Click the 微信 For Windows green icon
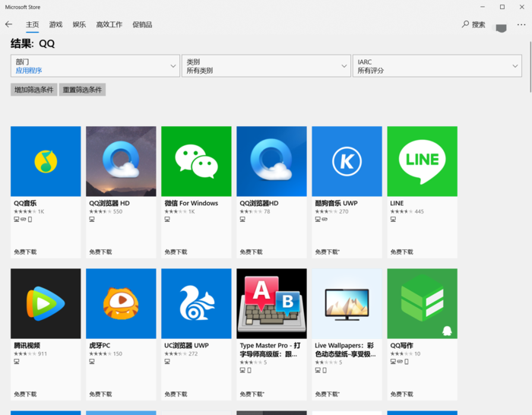This screenshot has width=532, height=415. click(x=196, y=161)
